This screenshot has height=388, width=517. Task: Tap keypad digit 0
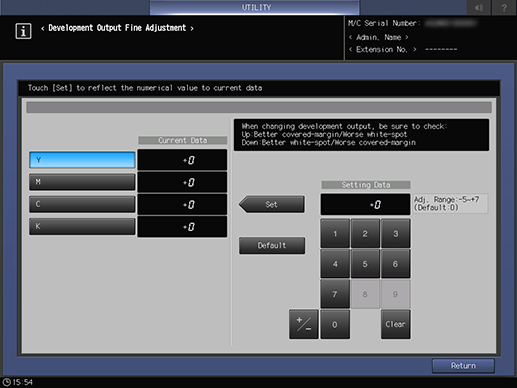[335, 324]
